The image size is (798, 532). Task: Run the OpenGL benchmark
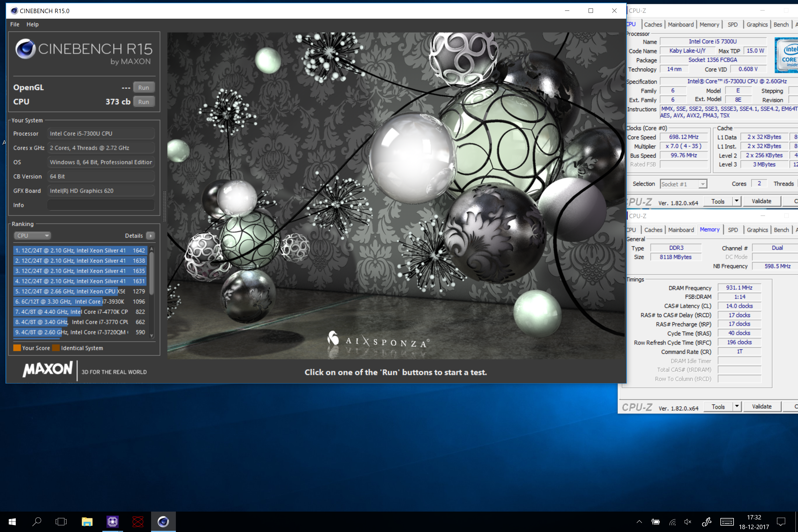click(143, 87)
